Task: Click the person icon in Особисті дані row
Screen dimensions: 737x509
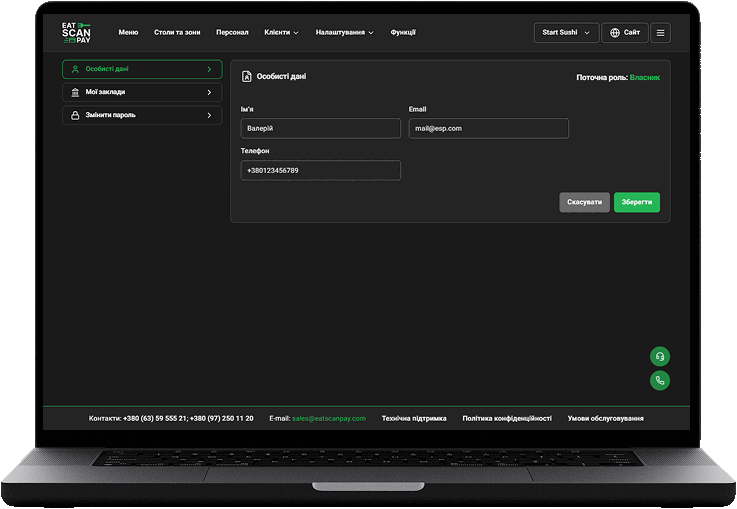Action: (x=75, y=70)
